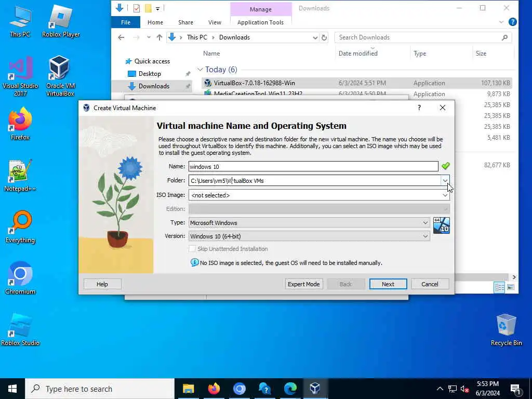Viewport: 532px width, 399px height.
Task: Click the taskbar search box
Action: pos(100,389)
